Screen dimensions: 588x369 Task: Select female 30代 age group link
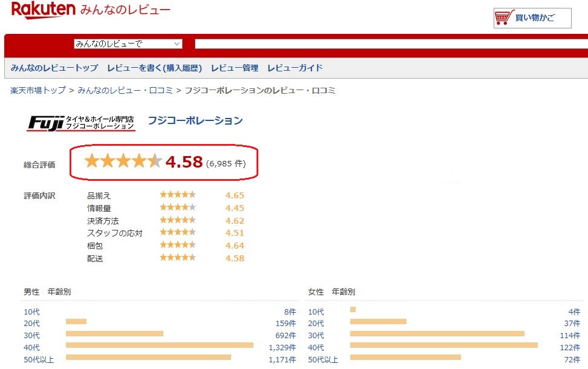(316, 336)
